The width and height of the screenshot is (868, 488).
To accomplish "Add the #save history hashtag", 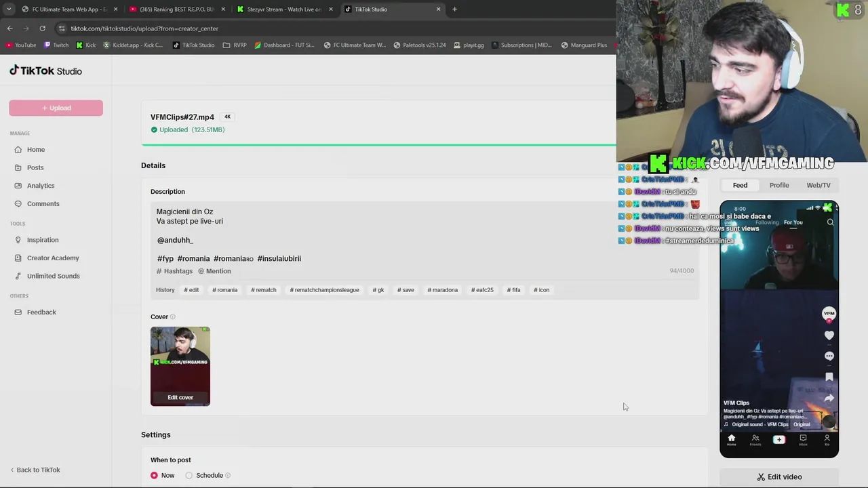I will (x=406, y=290).
